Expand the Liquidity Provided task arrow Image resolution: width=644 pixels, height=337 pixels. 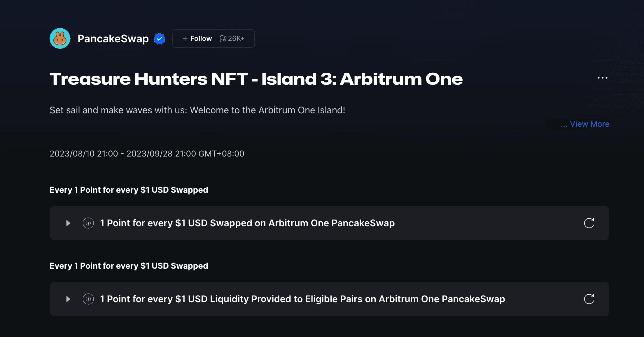pos(68,299)
